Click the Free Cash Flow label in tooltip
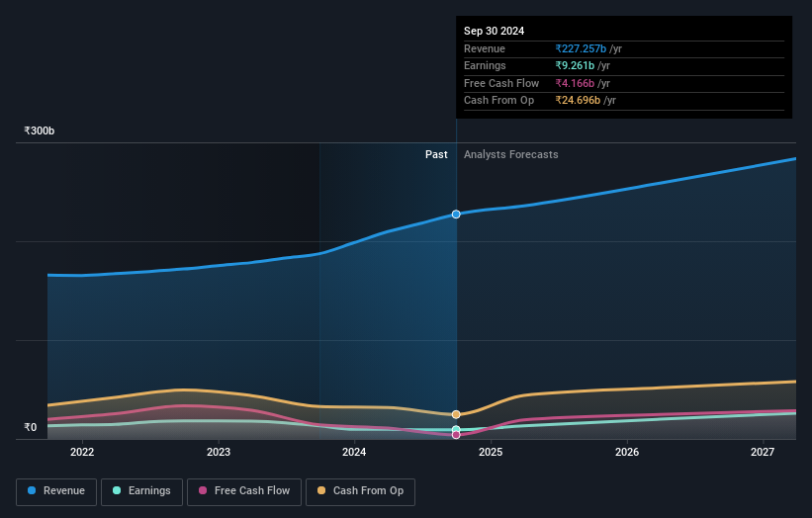 tap(501, 83)
